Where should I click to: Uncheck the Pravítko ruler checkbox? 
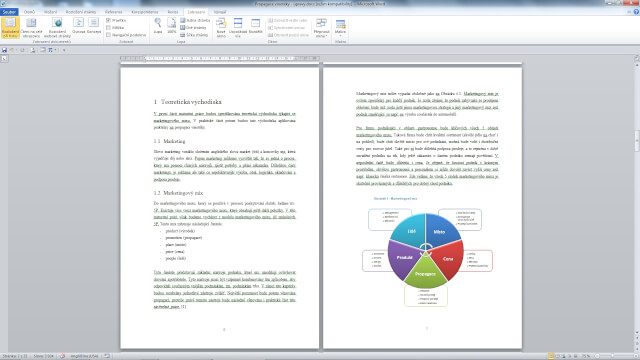pyautogui.click(x=108, y=20)
